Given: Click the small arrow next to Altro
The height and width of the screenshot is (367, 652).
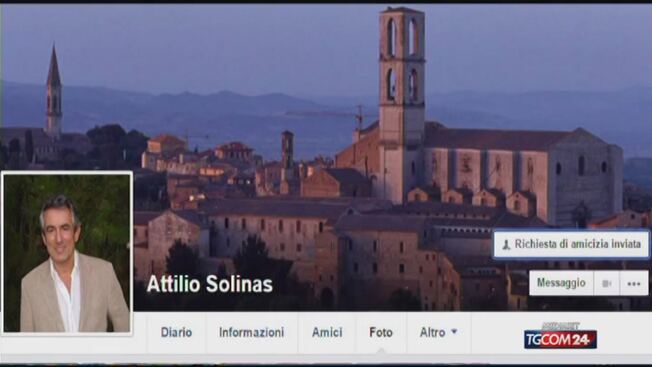Looking at the screenshot, I should click(454, 332).
